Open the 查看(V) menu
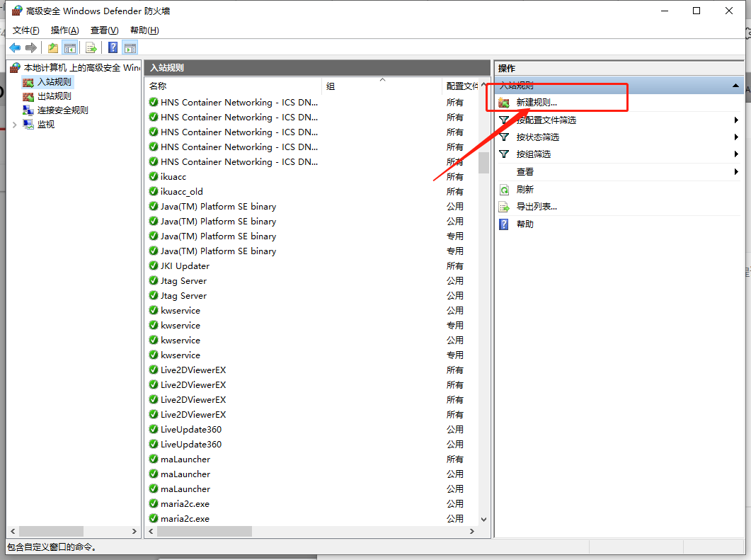The width and height of the screenshot is (751, 560). (x=105, y=30)
